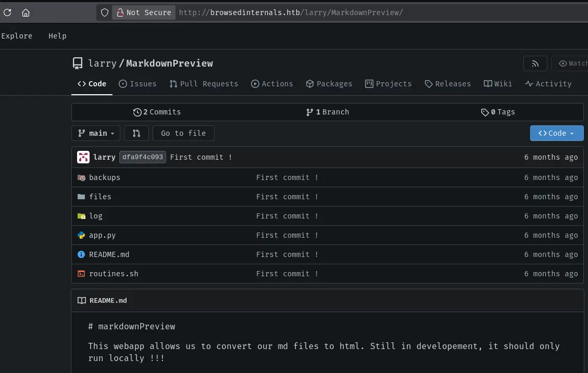Image resolution: width=588 pixels, height=373 pixels.
Task: Open the backups folder
Action: pyautogui.click(x=104, y=177)
